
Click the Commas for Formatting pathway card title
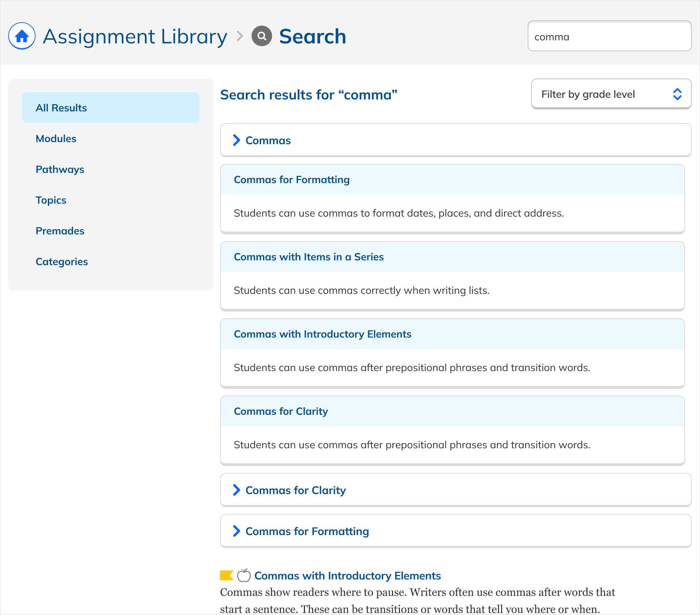click(292, 180)
